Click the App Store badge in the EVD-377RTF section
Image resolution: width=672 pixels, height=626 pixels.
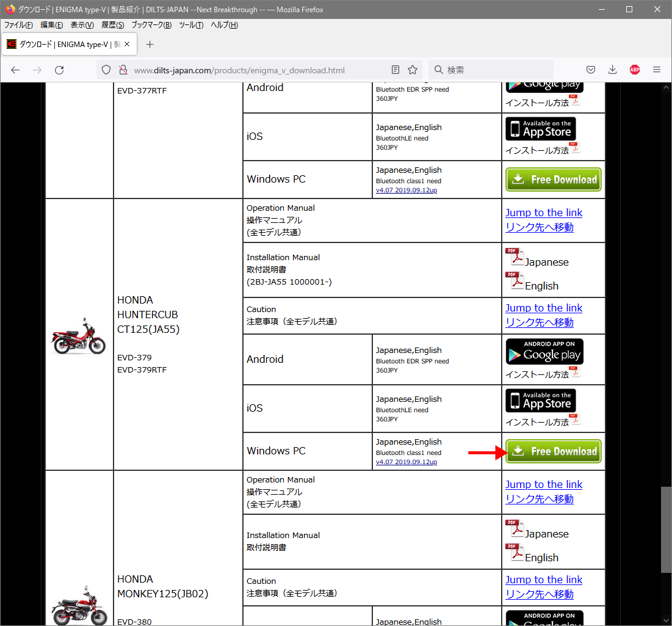pyautogui.click(x=540, y=129)
